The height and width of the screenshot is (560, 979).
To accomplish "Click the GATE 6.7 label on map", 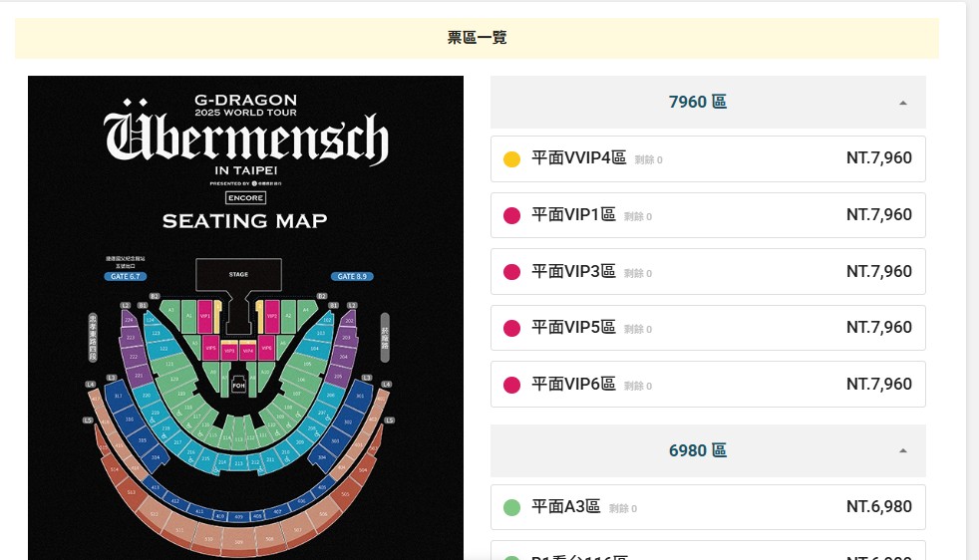I will pyautogui.click(x=126, y=277).
